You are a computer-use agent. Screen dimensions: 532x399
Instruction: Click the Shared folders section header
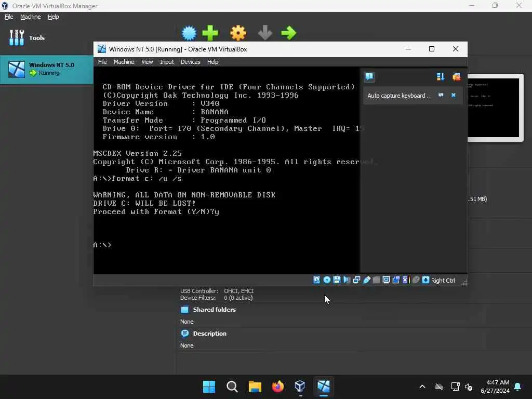[x=214, y=310]
